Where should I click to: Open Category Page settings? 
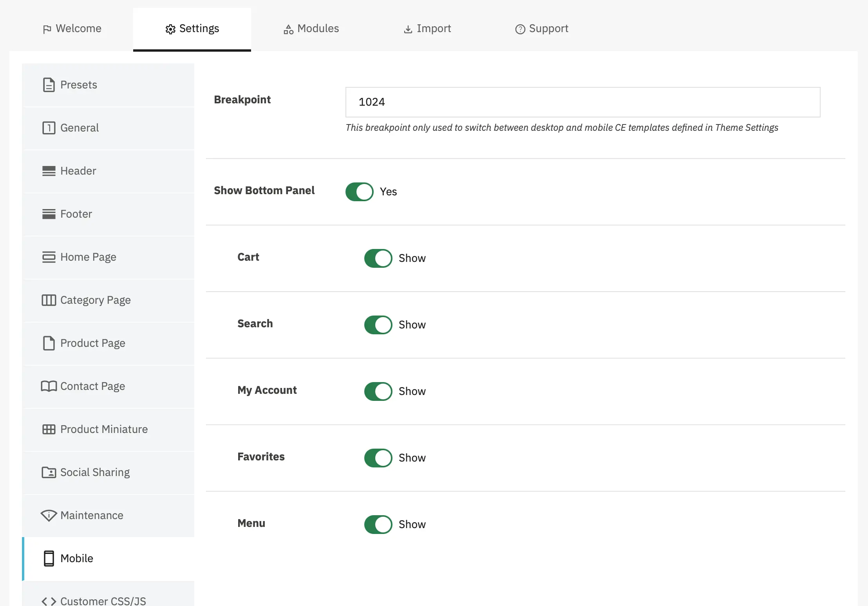tap(108, 300)
